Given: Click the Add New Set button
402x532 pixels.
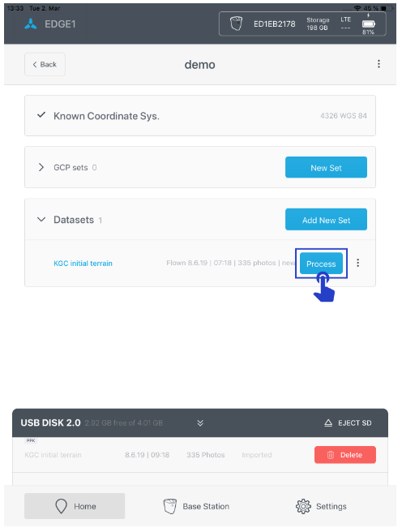Looking at the screenshot, I should pyautogui.click(x=326, y=220).
